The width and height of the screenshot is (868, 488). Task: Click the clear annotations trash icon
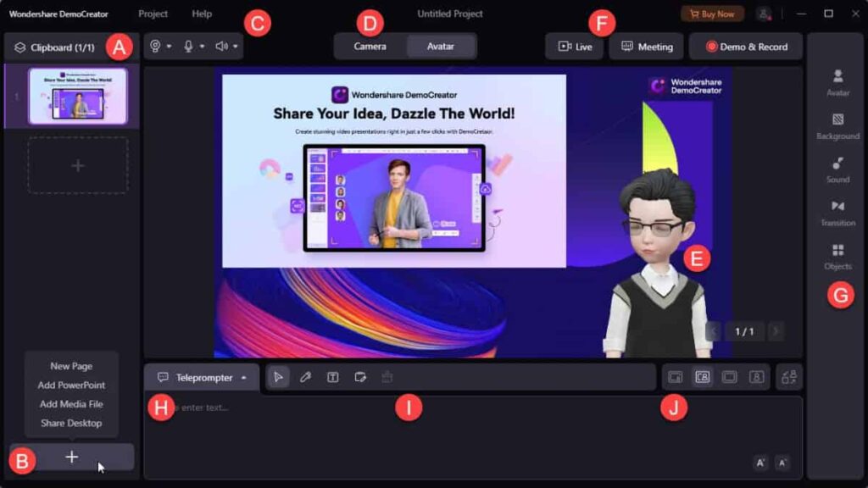387,377
